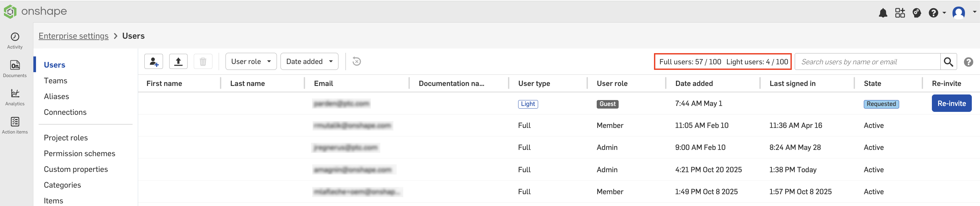Select Items in settings menu
Image resolution: width=980 pixels, height=206 pixels.
pyautogui.click(x=53, y=201)
